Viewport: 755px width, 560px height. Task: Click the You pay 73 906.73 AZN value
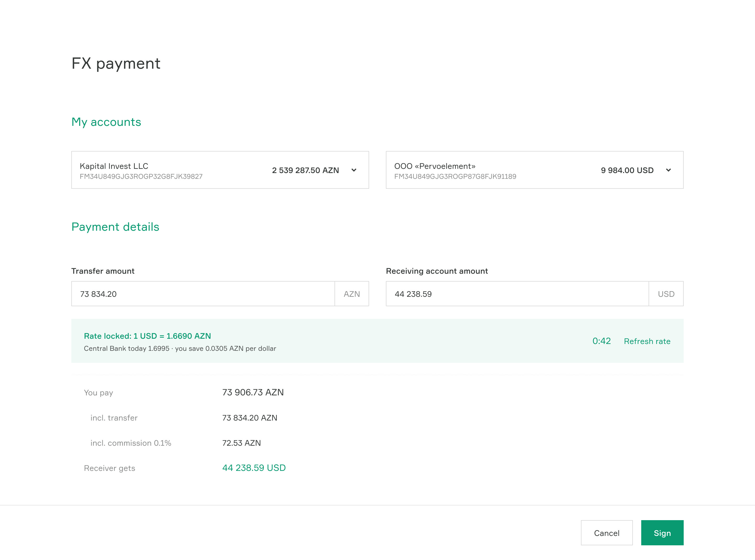pyautogui.click(x=253, y=392)
